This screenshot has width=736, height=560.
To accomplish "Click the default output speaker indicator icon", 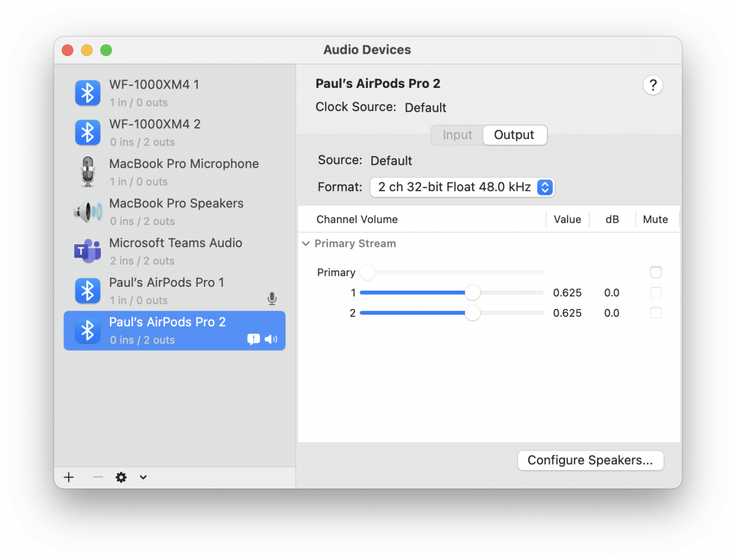I will click(271, 339).
